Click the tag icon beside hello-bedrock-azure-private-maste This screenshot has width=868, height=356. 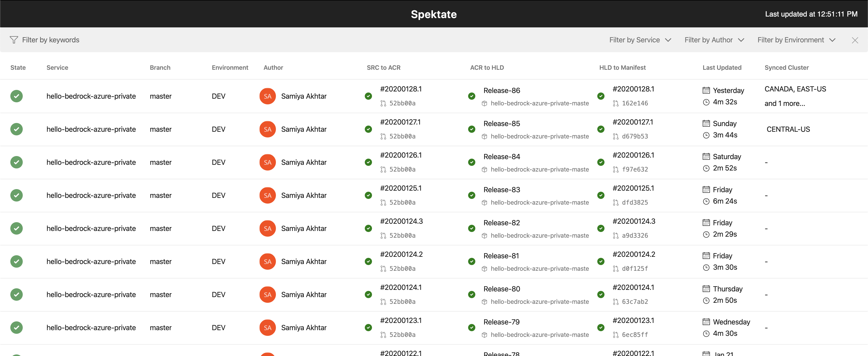[x=484, y=103]
